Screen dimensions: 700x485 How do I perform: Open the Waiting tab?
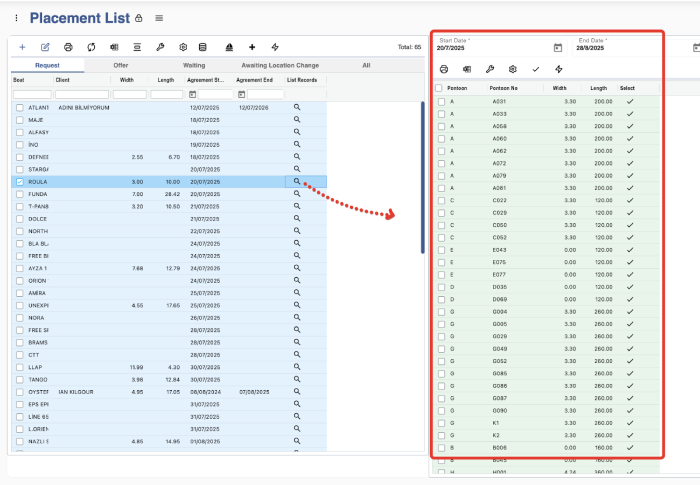point(194,65)
